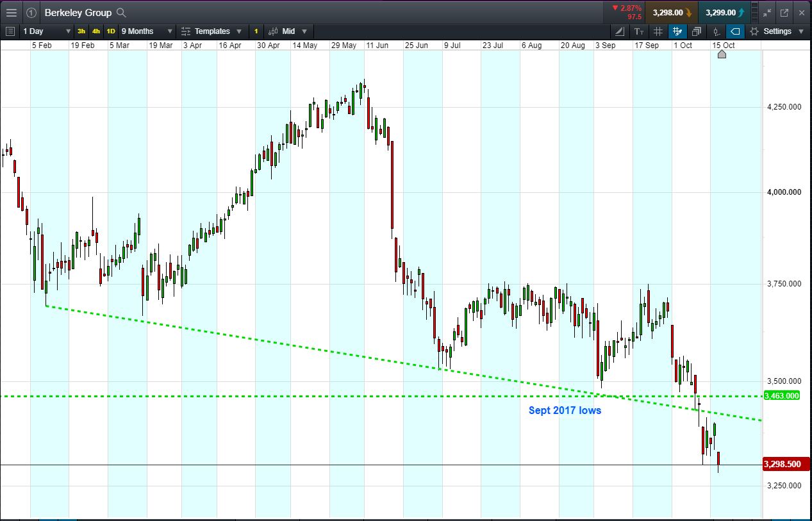Click the sell price 3,298.00

[x=672, y=12]
